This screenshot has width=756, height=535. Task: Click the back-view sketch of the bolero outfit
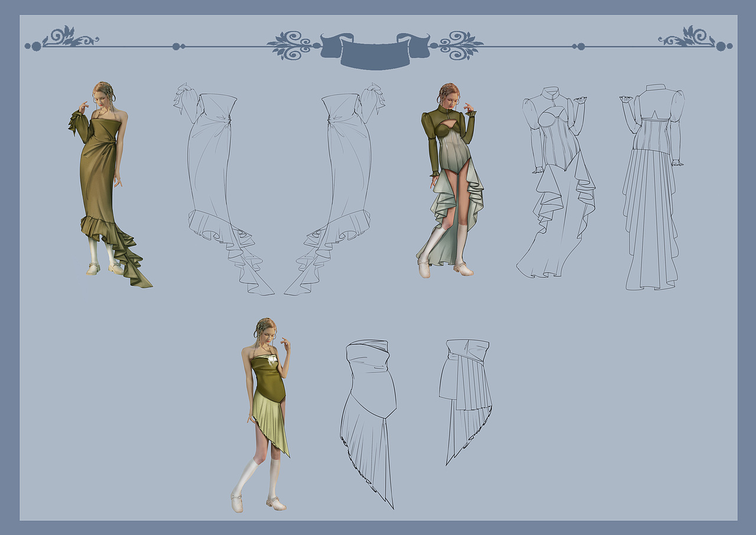[652, 187]
